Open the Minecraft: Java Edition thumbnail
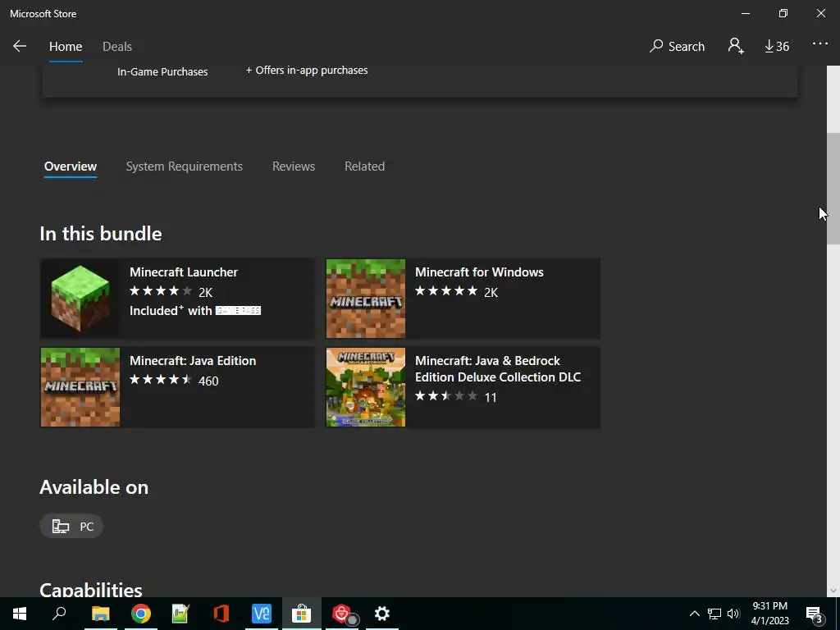The image size is (840, 630). click(80, 387)
